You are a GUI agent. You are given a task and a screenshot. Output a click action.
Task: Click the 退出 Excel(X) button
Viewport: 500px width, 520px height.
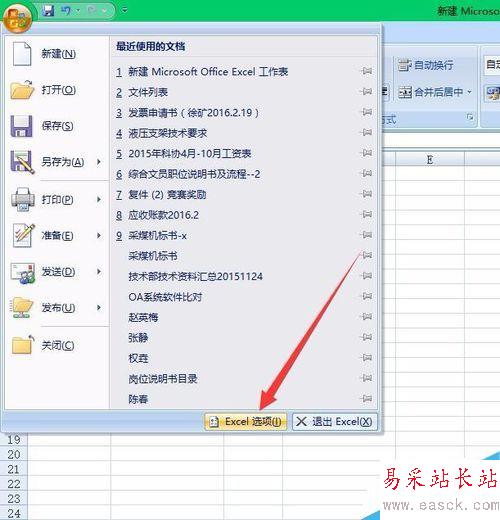(x=335, y=422)
